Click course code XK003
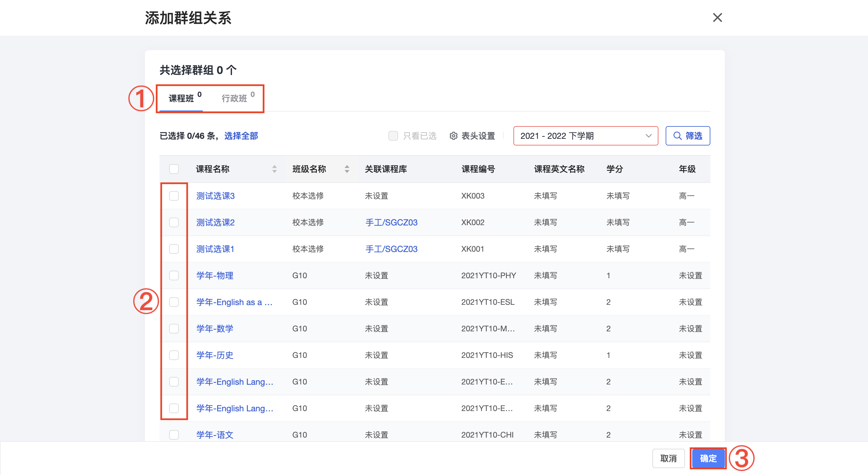868x475 pixels. (x=473, y=196)
